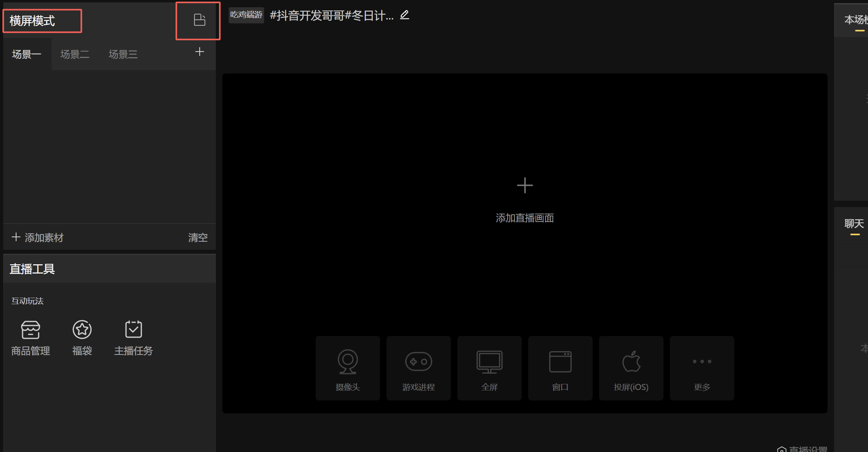
Task: Click 添加直播画面 plus in preview
Action: 525,186
